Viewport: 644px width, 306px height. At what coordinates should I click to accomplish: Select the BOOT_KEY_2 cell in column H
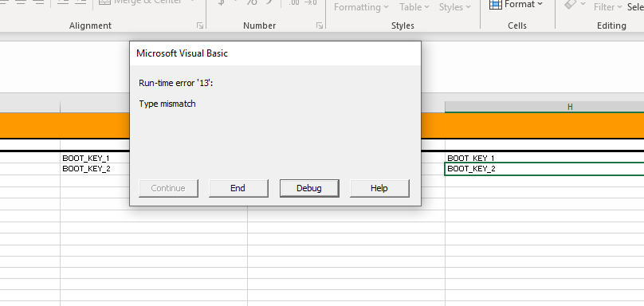pyautogui.click(x=544, y=169)
